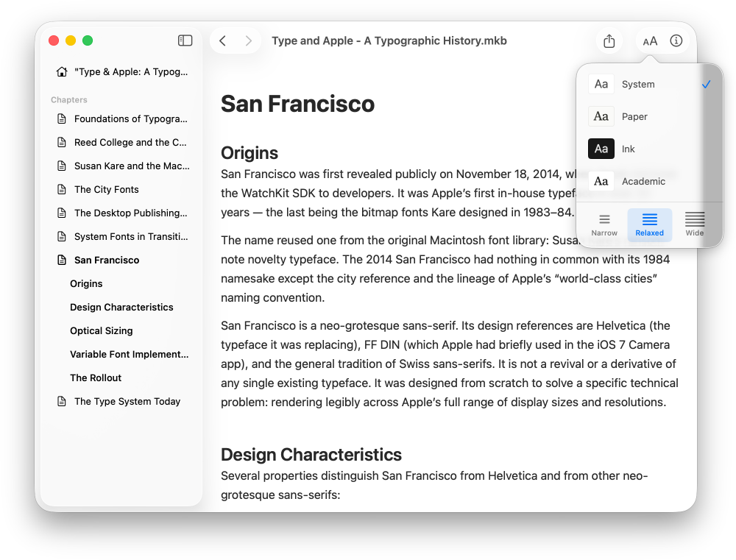Navigate back with the left chevron
Screen dimensions: 736x560
(x=222, y=40)
